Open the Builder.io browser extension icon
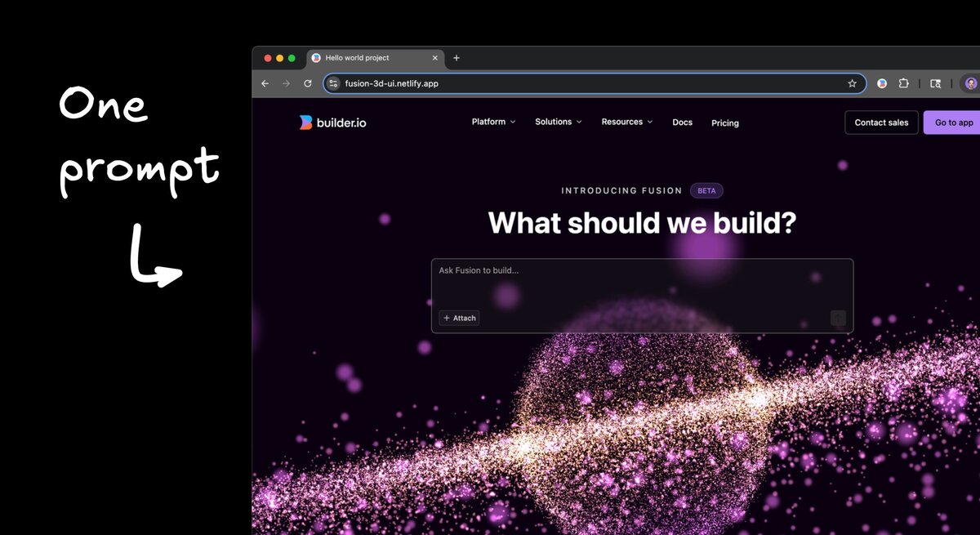Viewport: 980px width, 535px height. click(x=882, y=83)
